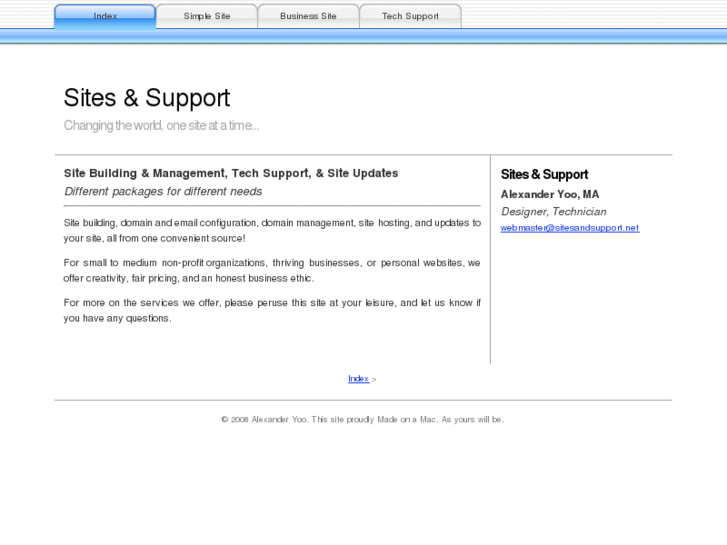Switch to the Simple Site tab
The width and height of the screenshot is (727, 545).
click(x=207, y=16)
